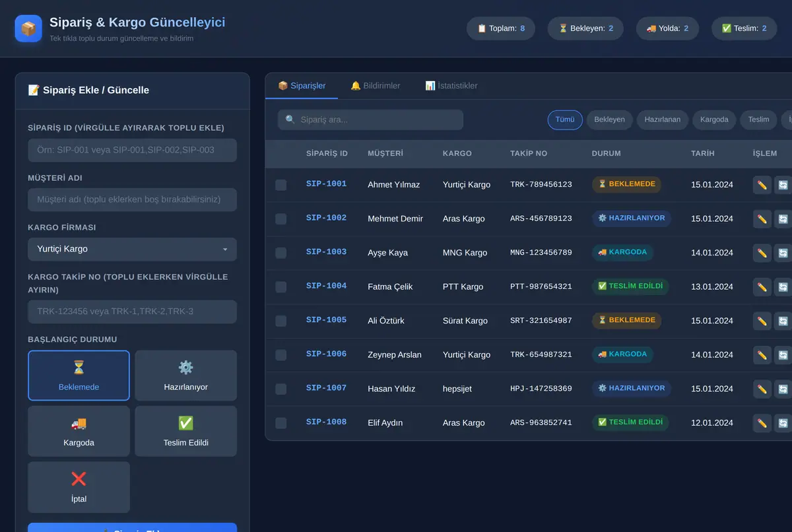Viewport: 792px width, 532px height.
Task: Select the İptal starting status option
Action: pyautogui.click(x=79, y=487)
